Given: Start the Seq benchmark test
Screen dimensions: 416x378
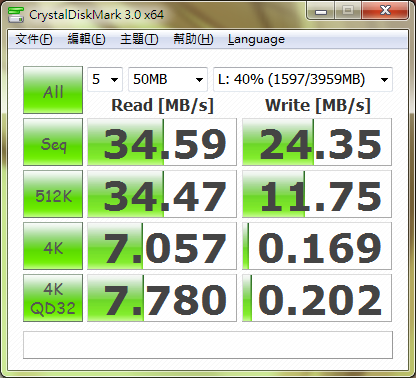Looking at the screenshot, I should tap(53, 142).
